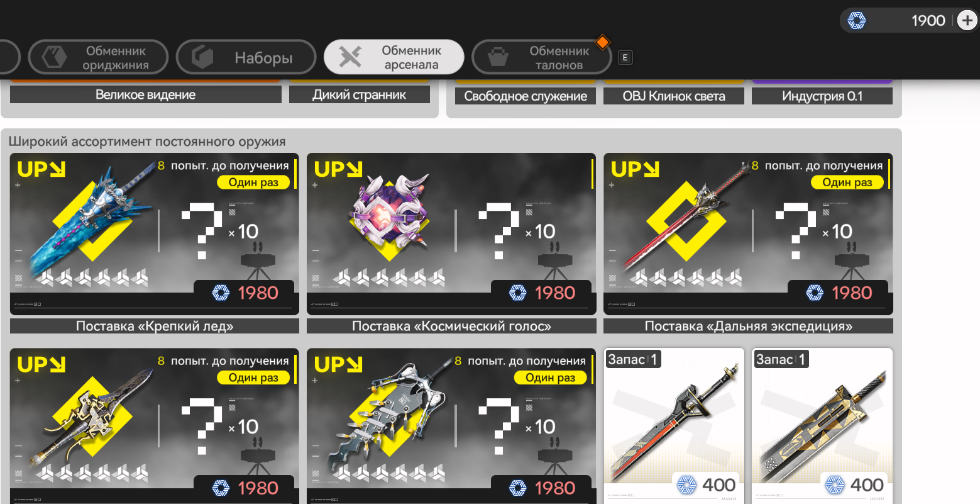Click the basket icon in Обменник талонов tab
The width and height of the screenshot is (980, 504).
click(x=498, y=57)
